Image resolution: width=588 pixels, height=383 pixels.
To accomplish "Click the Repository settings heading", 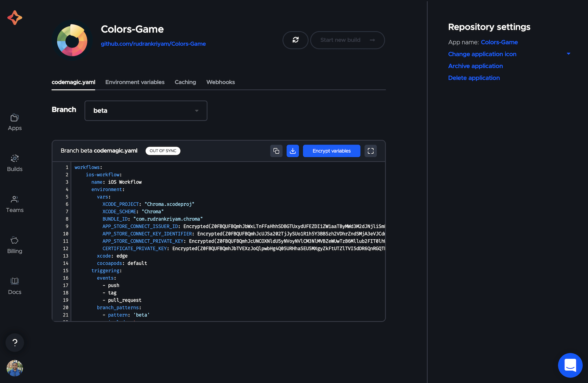I will pyautogui.click(x=489, y=27).
